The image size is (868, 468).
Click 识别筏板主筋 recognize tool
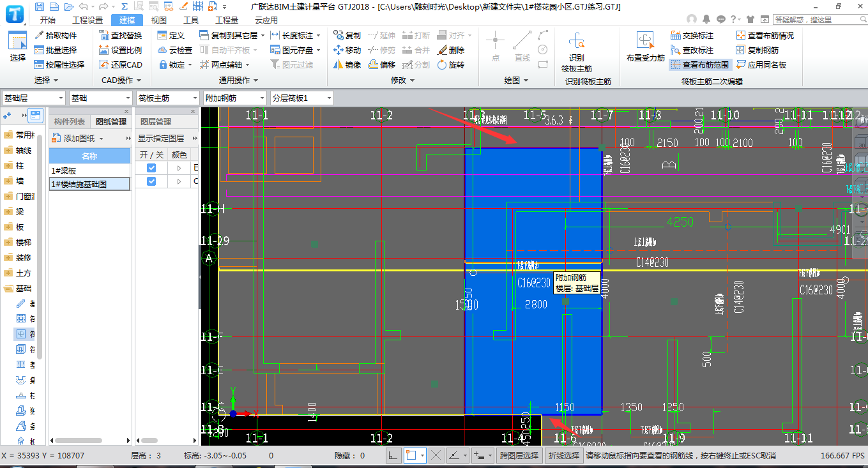tap(577, 52)
